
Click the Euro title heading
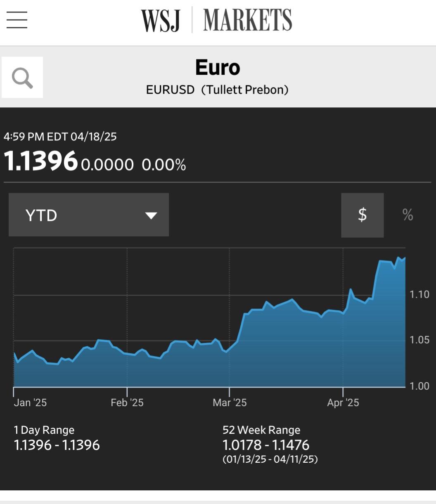[x=218, y=68]
